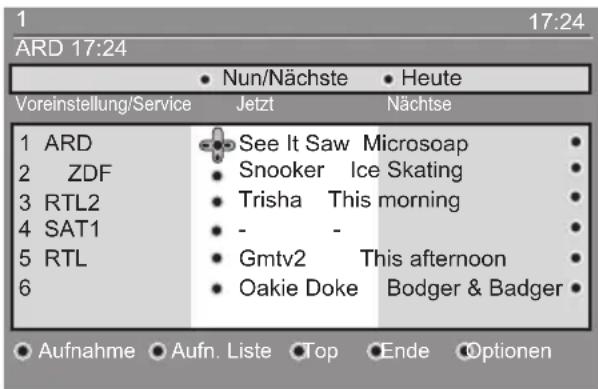The width and height of the screenshot is (598, 389).
Task: Click the right-side dot in the SAT1 row
Action: pyautogui.click(x=576, y=227)
